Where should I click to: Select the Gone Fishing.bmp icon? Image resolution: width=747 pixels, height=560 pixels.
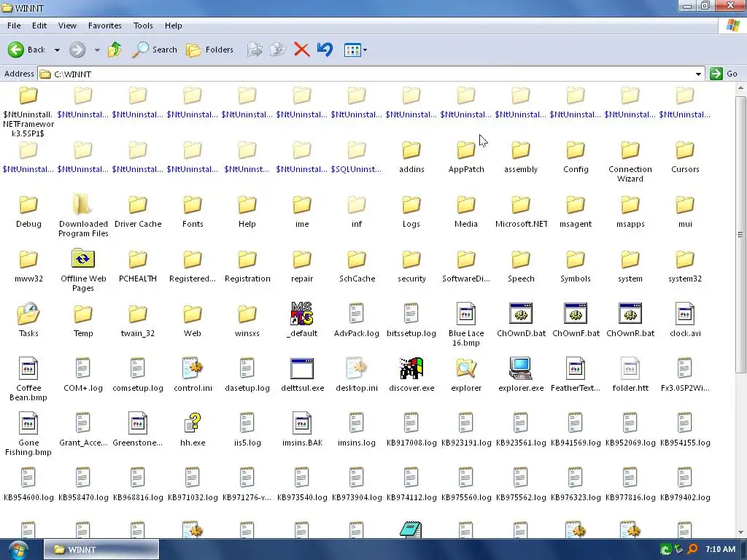(x=28, y=423)
